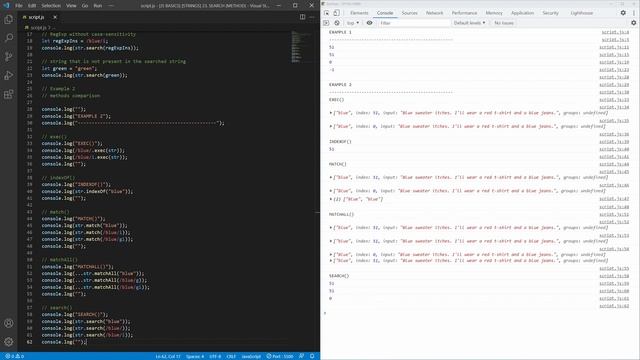Open the Source Control view
This screenshot has height=360, width=640.
point(9,57)
